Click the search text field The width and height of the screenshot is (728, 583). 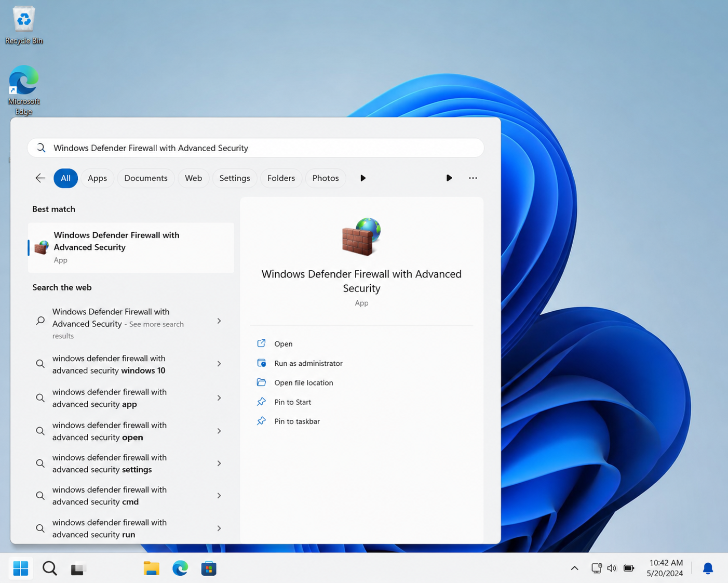255,148
